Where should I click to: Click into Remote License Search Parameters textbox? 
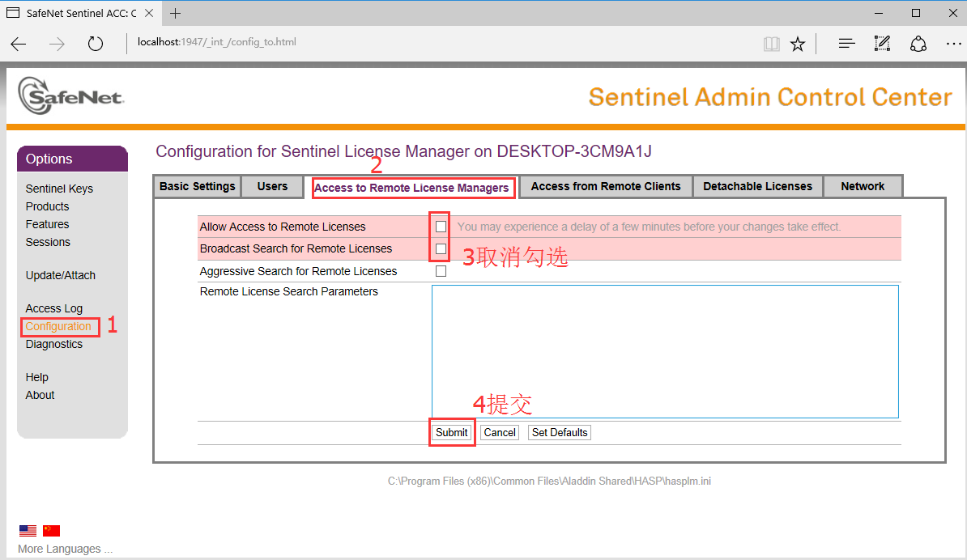pos(665,351)
